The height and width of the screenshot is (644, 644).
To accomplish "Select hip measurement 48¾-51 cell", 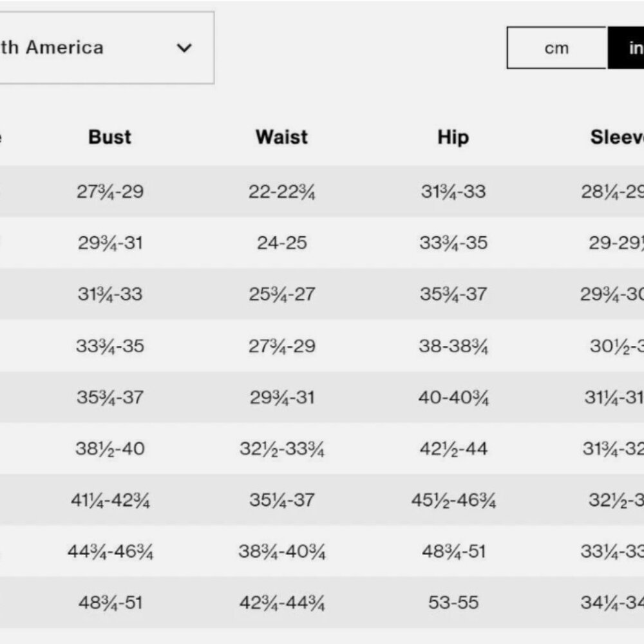I will pos(453,552).
